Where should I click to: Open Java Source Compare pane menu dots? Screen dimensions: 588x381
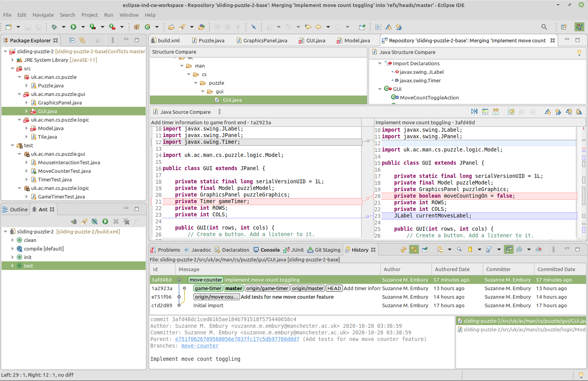[x=219, y=111]
